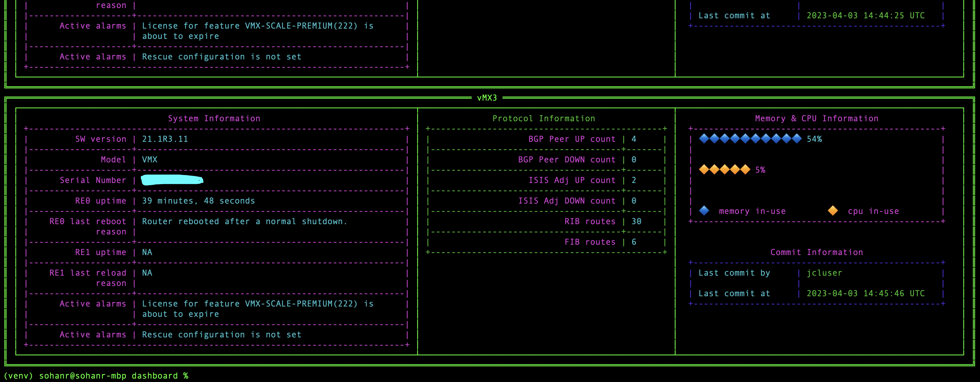The image size is (980, 382).
Task: Click the RIB routes label
Action: (x=590, y=221)
